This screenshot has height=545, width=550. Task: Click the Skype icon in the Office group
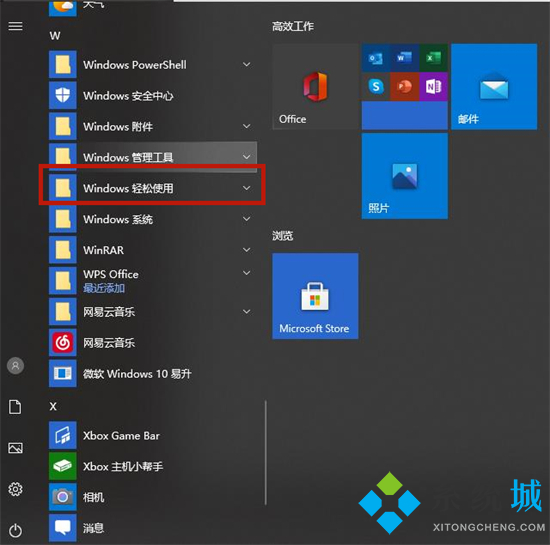pos(376,87)
